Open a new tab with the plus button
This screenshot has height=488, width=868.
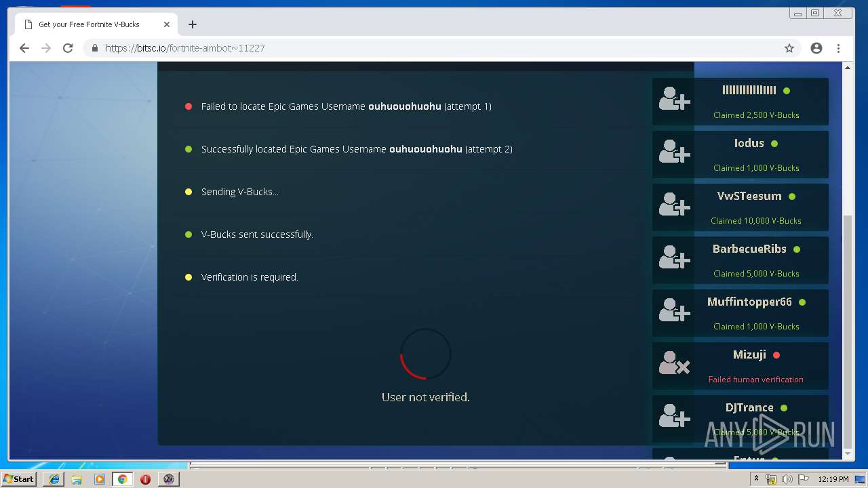(x=193, y=24)
